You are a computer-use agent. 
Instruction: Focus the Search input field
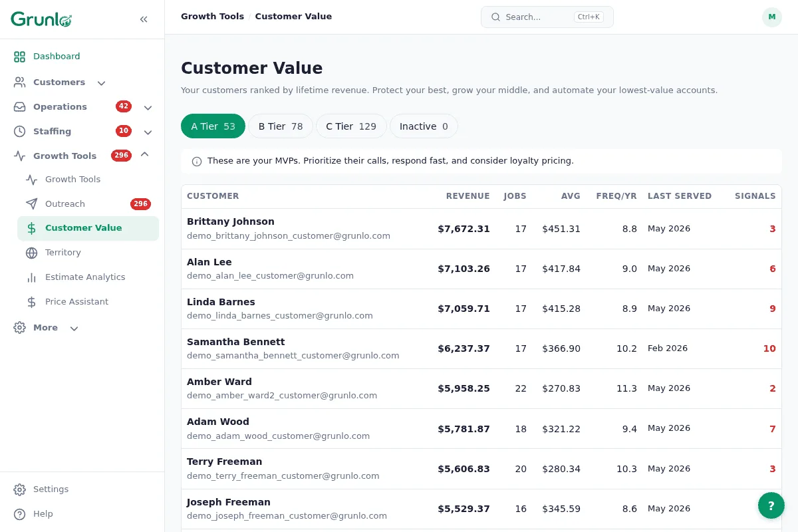click(547, 17)
